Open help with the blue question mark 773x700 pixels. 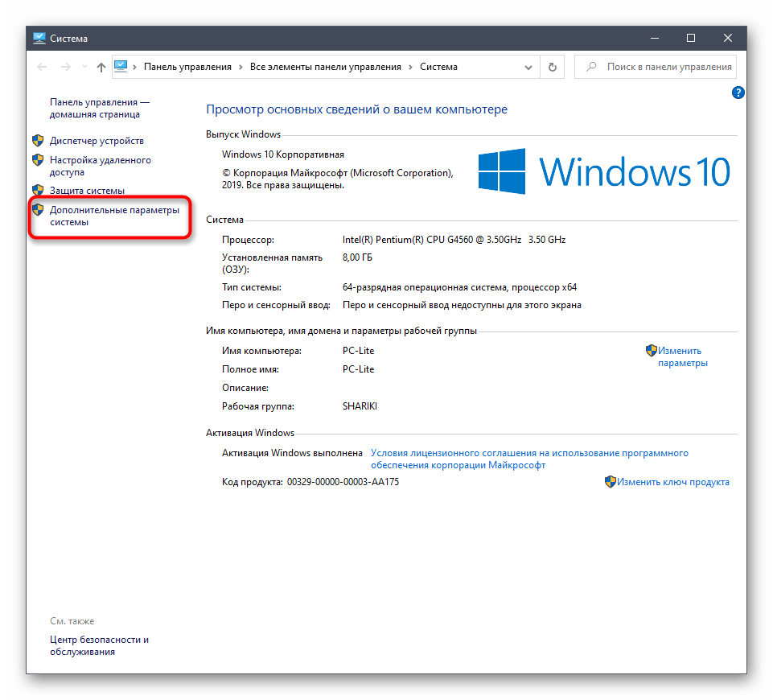(x=738, y=93)
